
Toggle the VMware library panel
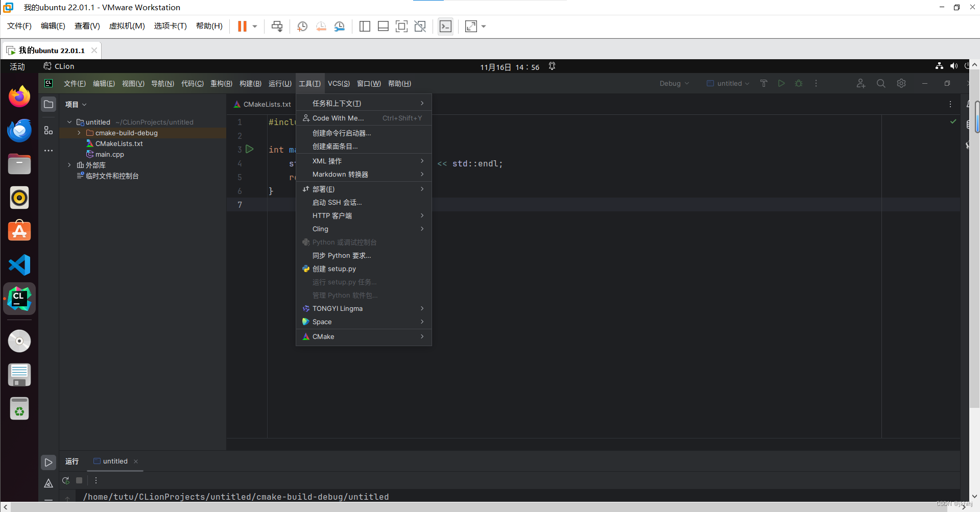click(365, 26)
